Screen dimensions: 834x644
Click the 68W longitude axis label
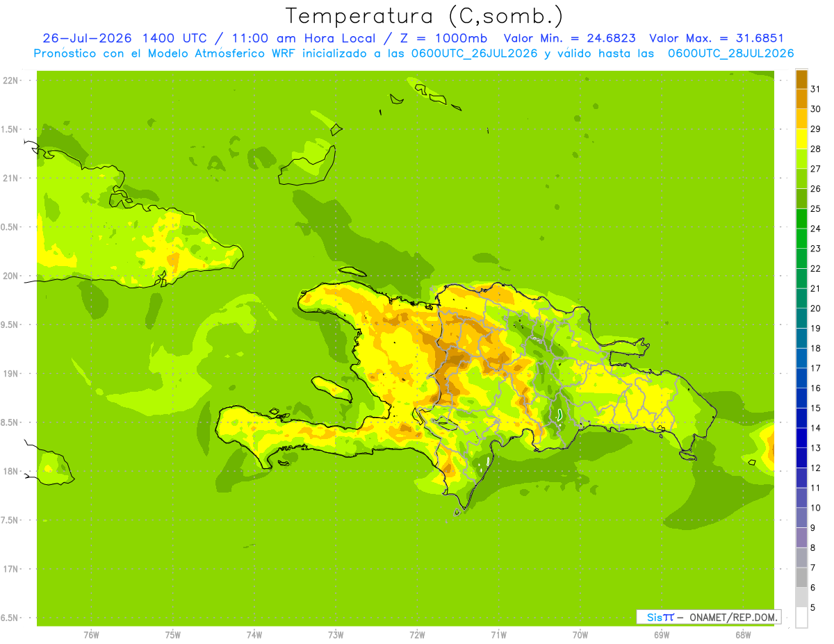click(742, 635)
